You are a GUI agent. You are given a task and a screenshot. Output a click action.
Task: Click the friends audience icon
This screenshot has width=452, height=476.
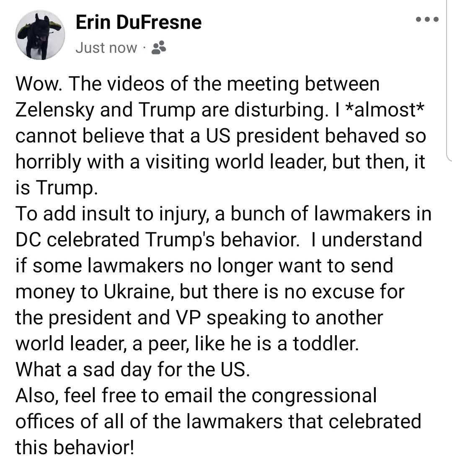[159, 48]
